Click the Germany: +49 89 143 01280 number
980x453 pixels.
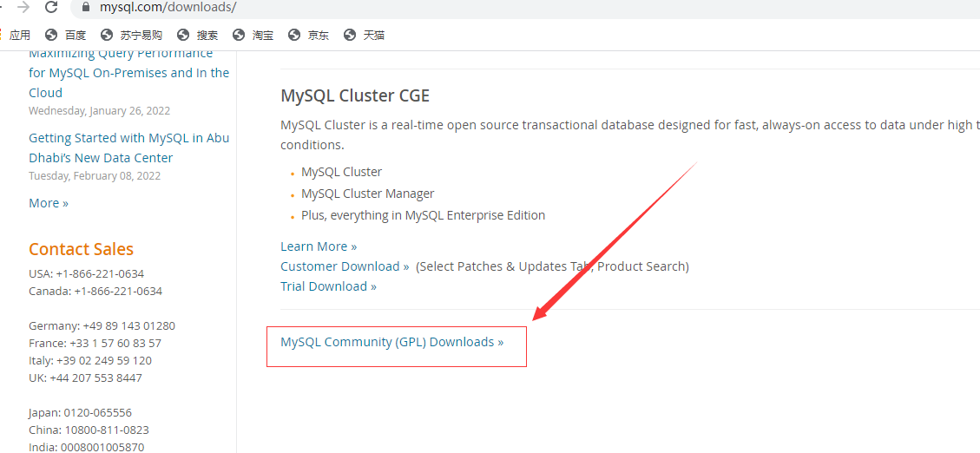pos(102,325)
